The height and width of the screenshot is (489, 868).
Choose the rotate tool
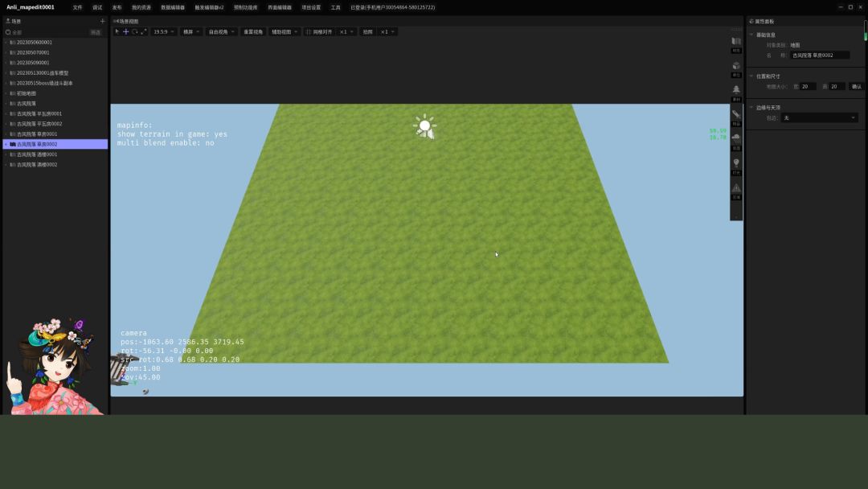134,31
